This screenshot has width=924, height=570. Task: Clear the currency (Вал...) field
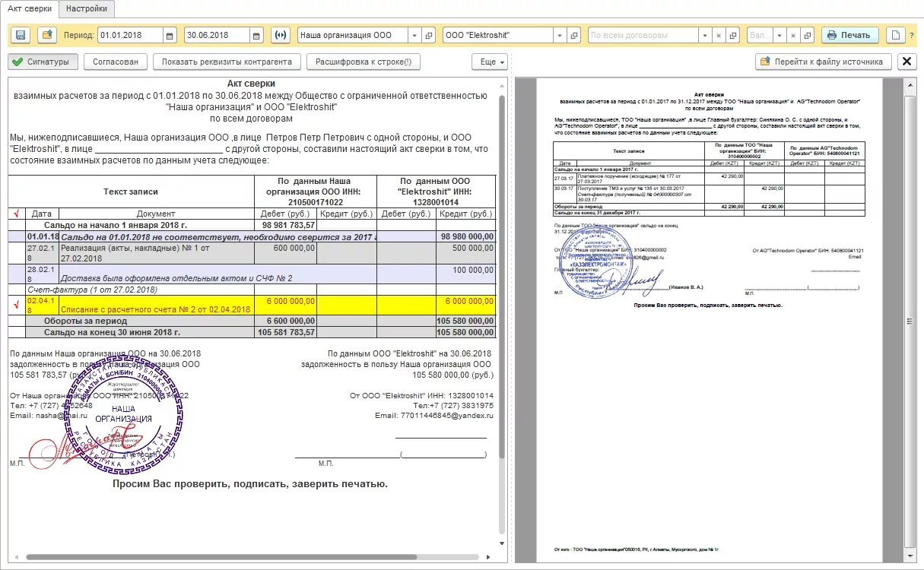pyautogui.click(x=792, y=35)
